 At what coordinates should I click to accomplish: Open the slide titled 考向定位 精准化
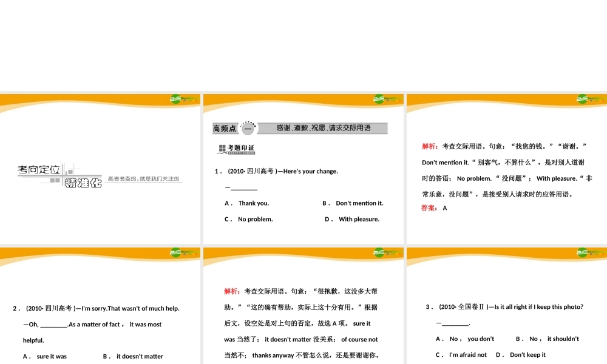[x=100, y=169]
